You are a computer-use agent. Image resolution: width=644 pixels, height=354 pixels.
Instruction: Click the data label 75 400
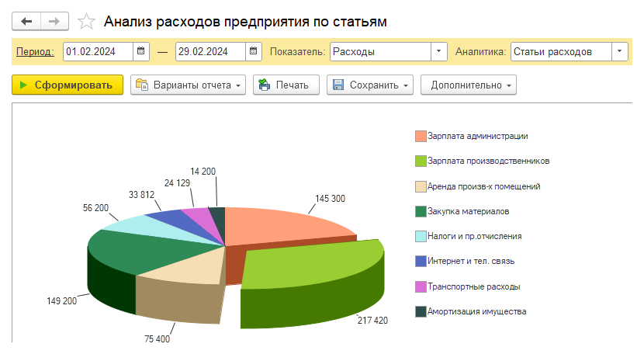157,338
